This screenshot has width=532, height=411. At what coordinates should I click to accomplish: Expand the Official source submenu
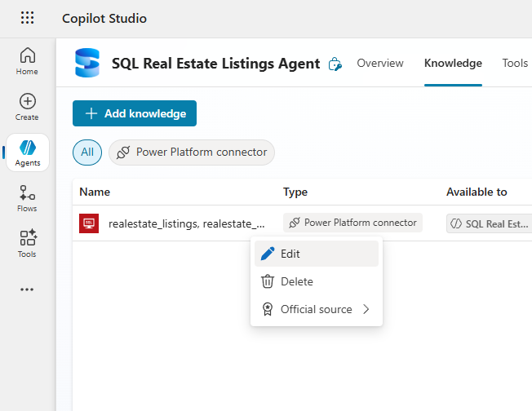317,309
